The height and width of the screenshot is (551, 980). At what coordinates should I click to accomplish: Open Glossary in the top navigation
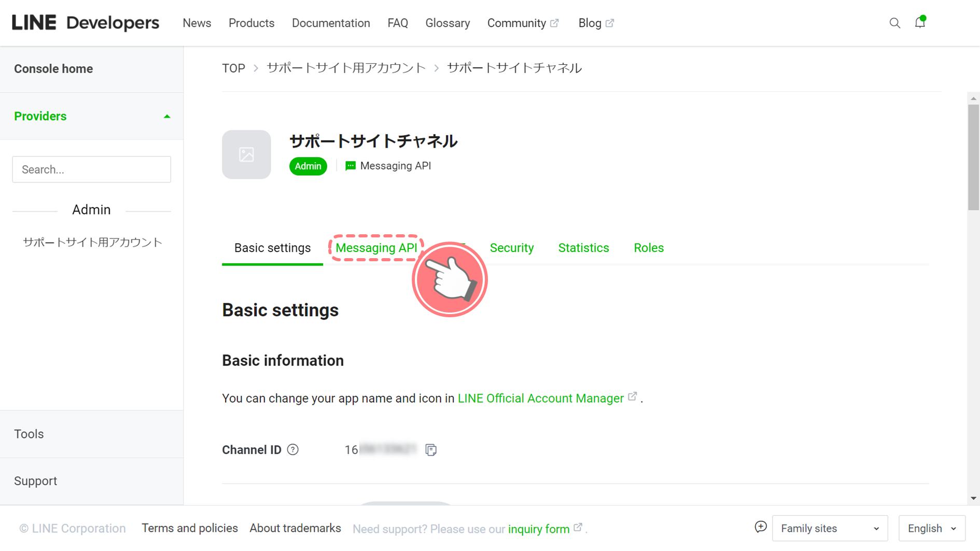[447, 23]
